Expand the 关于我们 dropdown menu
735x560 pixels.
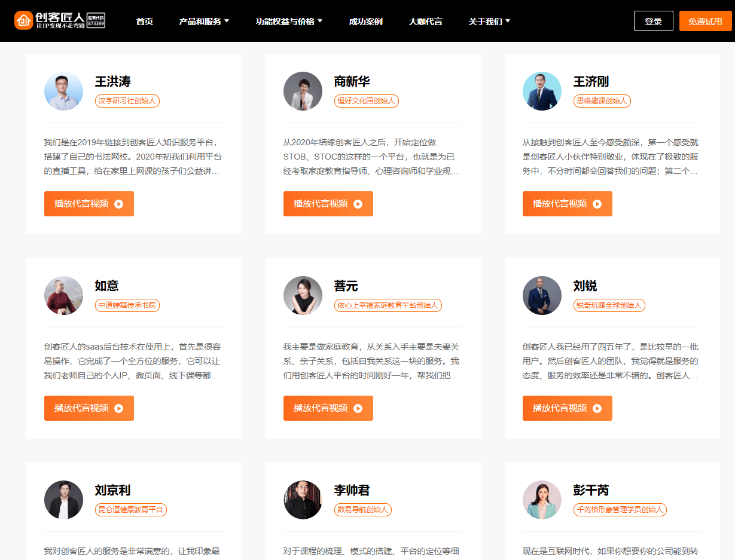pyautogui.click(x=489, y=22)
